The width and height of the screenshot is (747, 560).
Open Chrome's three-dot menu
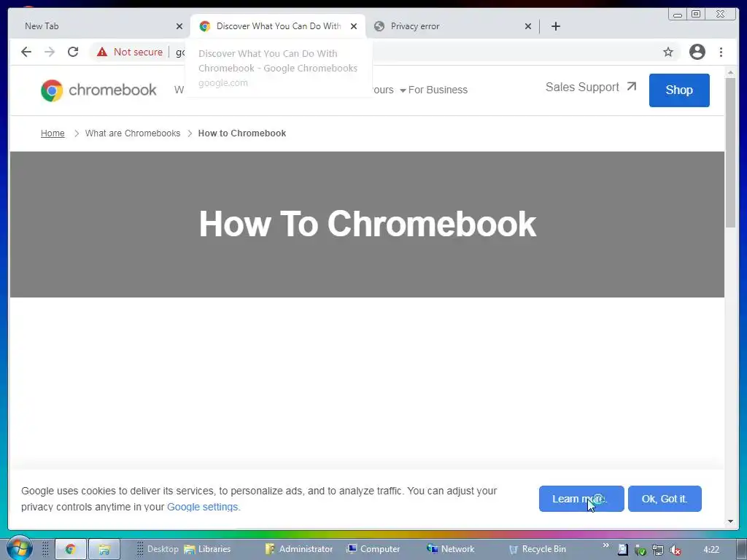coord(721,52)
